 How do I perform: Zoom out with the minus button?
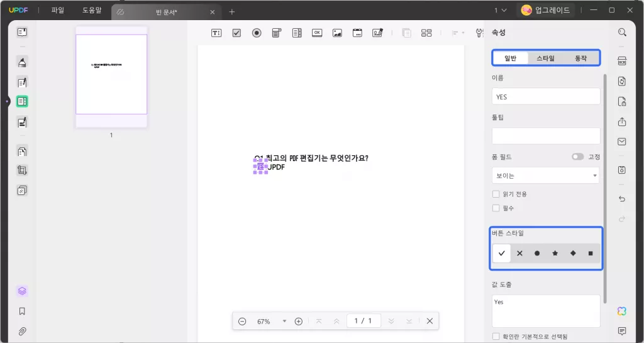pyautogui.click(x=242, y=321)
